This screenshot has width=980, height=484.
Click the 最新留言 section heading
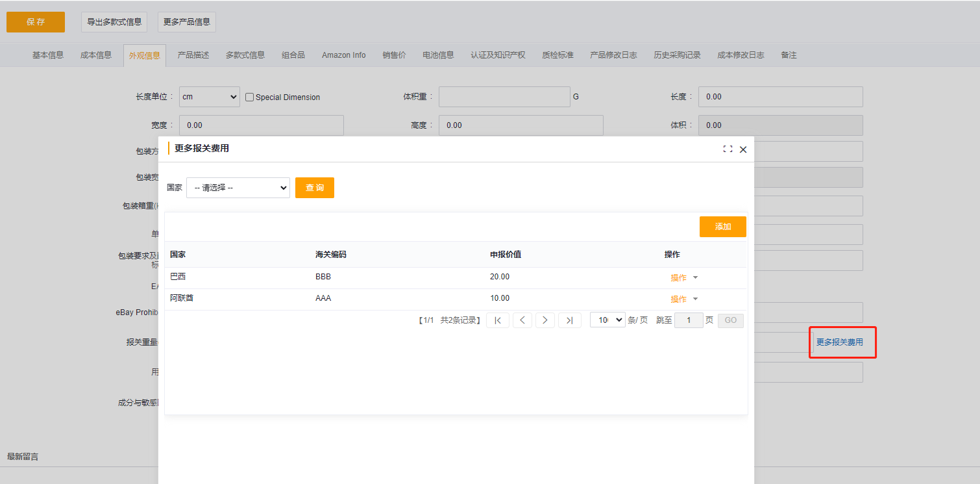(x=23, y=457)
